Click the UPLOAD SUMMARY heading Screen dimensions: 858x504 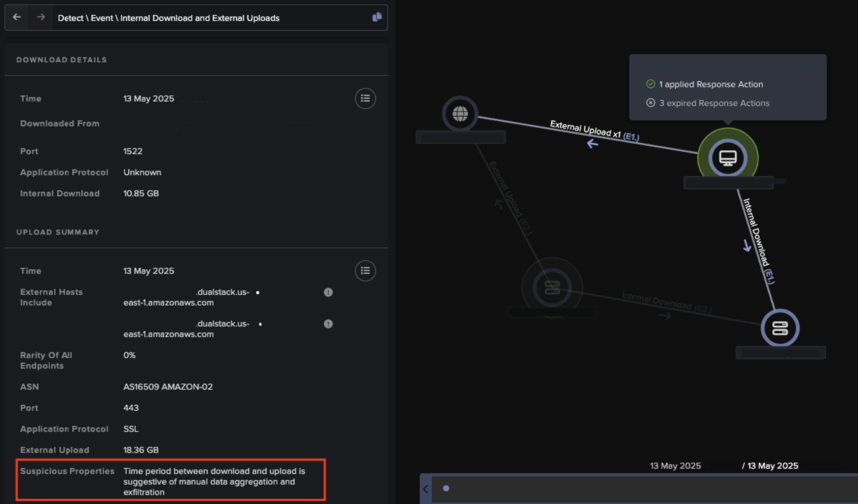[x=58, y=232]
